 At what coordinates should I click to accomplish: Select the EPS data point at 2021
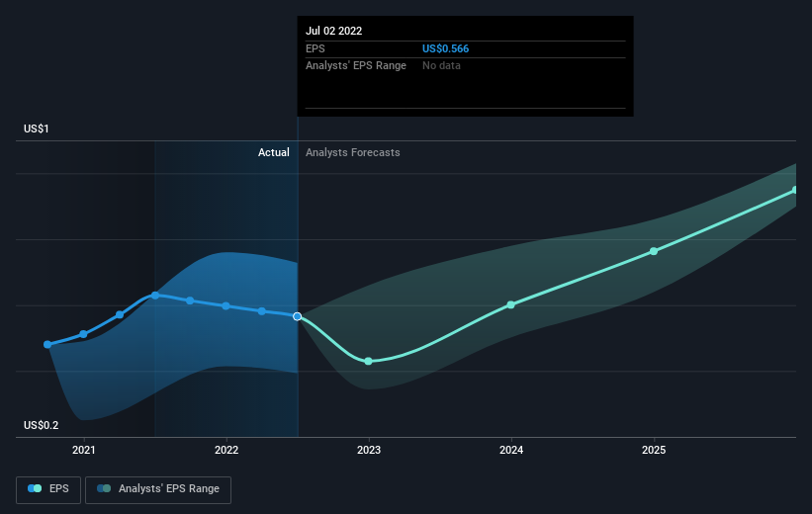click(x=83, y=334)
